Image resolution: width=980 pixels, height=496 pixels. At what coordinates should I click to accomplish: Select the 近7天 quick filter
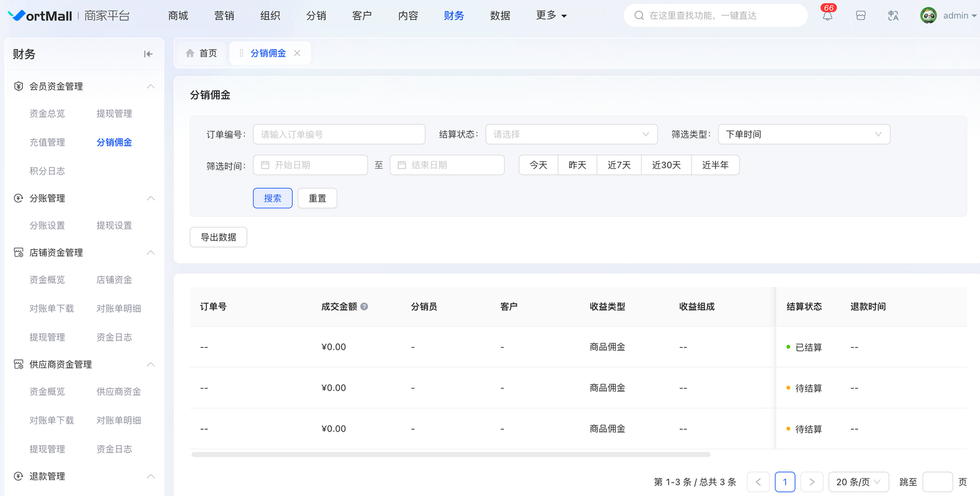619,165
